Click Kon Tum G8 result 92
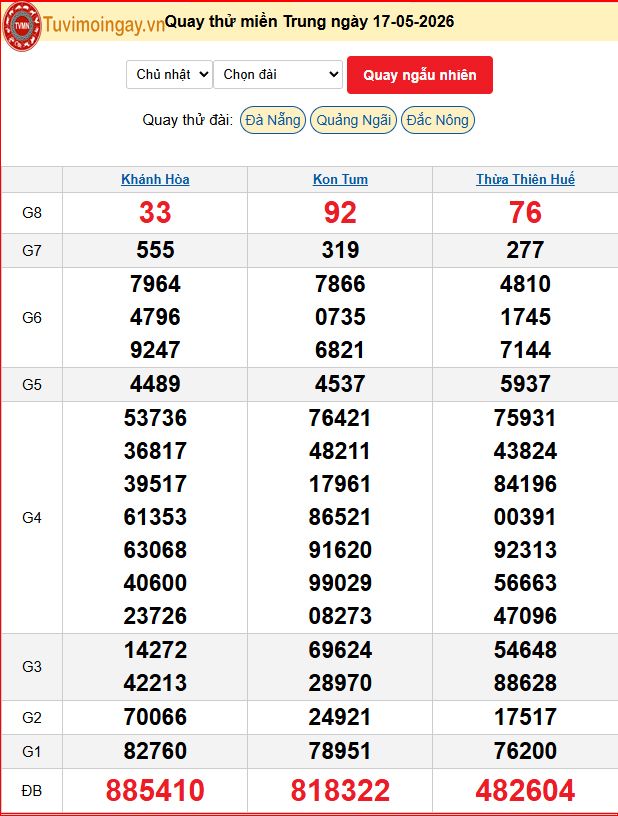The height and width of the screenshot is (816, 618). coord(340,213)
